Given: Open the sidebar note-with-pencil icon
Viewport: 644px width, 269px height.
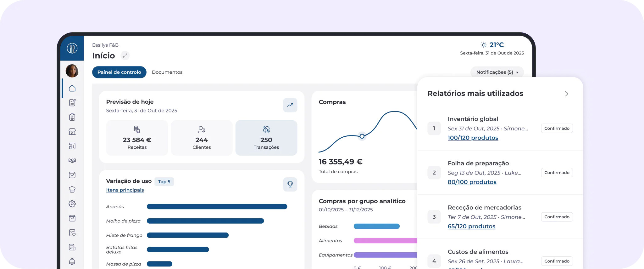Looking at the screenshot, I should pos(72,103).
